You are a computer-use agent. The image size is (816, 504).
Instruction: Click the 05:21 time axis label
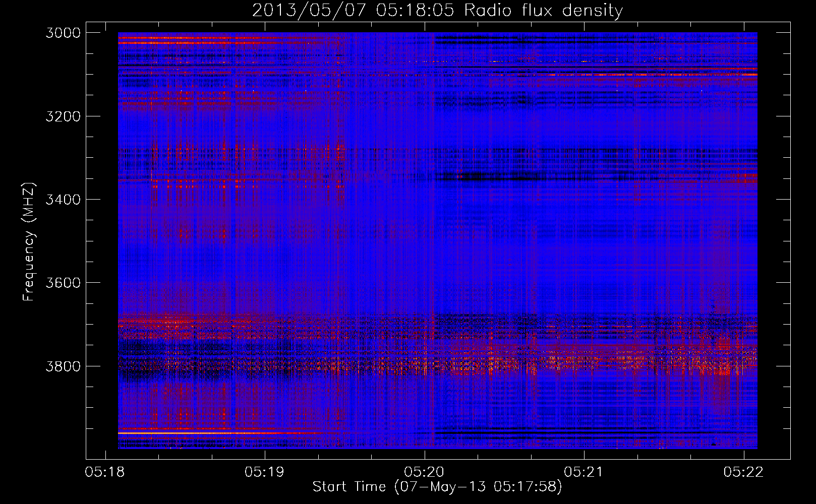(584, 472)
